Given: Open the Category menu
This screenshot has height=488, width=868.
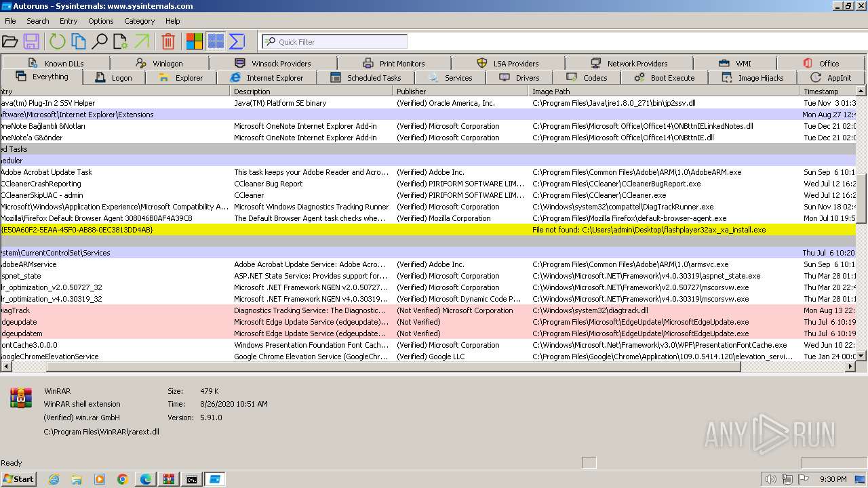Looking at the screenshot, I should [x=140, y=21].
